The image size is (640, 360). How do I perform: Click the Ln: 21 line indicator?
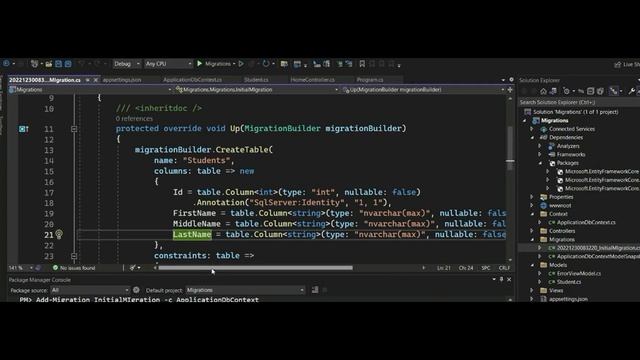click(x=443, y=268)
